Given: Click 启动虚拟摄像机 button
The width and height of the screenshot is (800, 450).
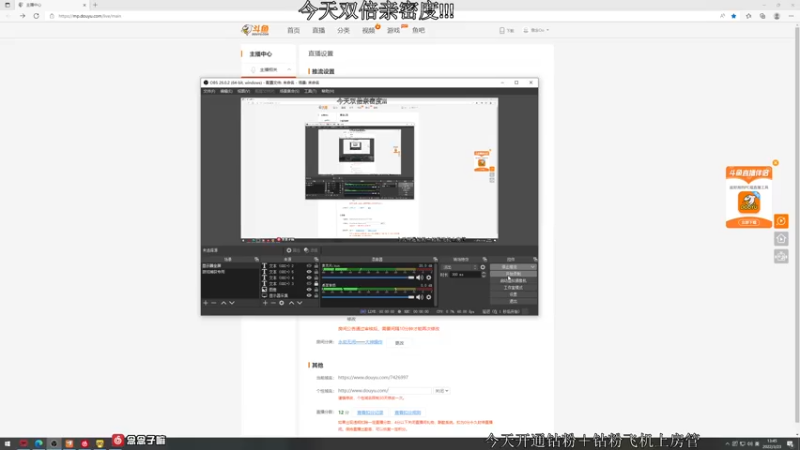Looking at the screenshot, I should [513, 281].
